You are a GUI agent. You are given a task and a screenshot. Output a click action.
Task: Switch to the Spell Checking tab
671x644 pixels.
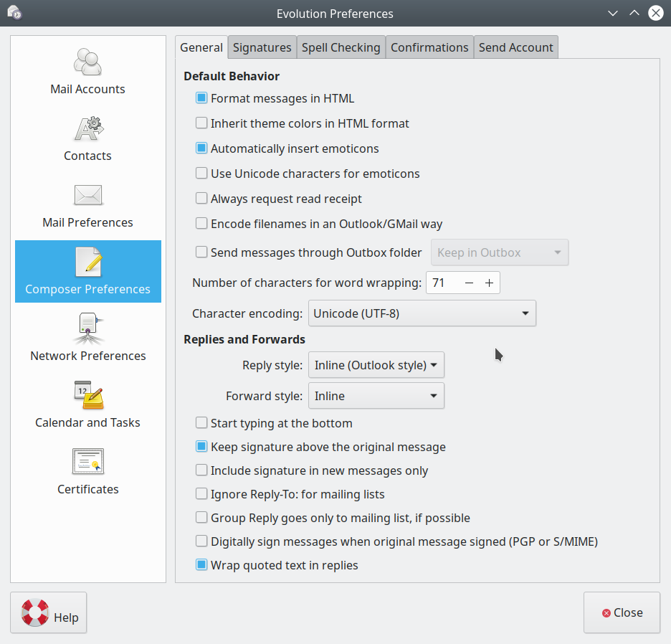pyautogui.click(x=341, y=47)
